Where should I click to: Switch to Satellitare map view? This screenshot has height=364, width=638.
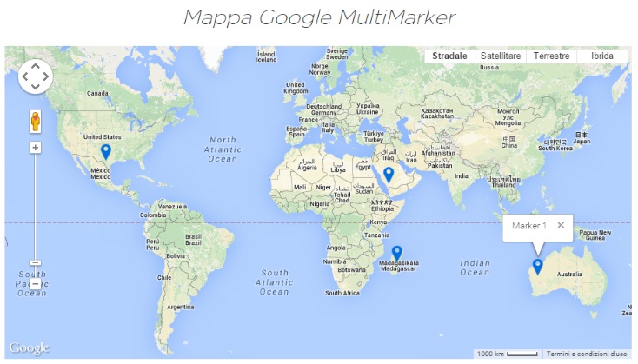pyautogui.click(x=500, y=56)
